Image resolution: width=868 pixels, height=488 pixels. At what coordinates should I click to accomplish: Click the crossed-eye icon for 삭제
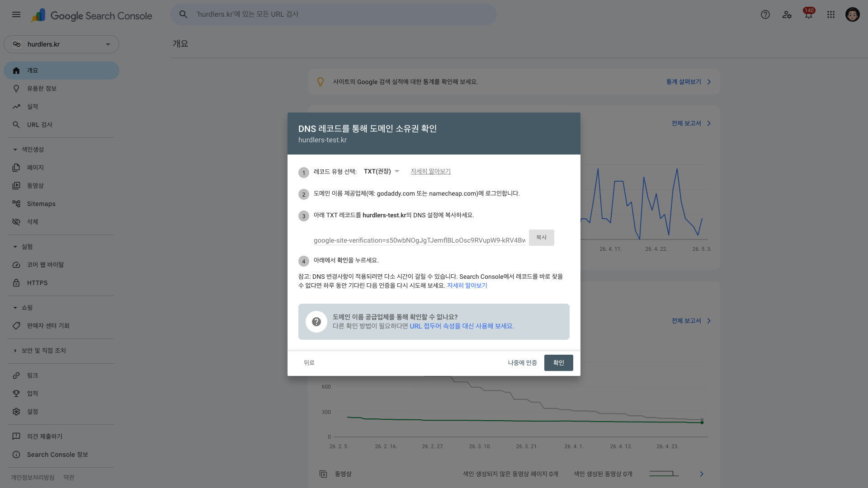pyautogui.click(x=16, y=222)
